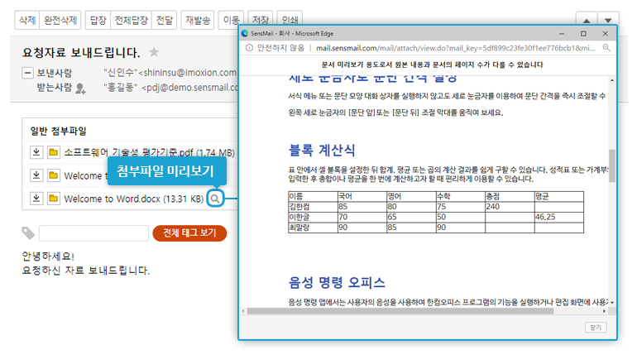Click download icon for second Welcome attachment

[36, 175]
